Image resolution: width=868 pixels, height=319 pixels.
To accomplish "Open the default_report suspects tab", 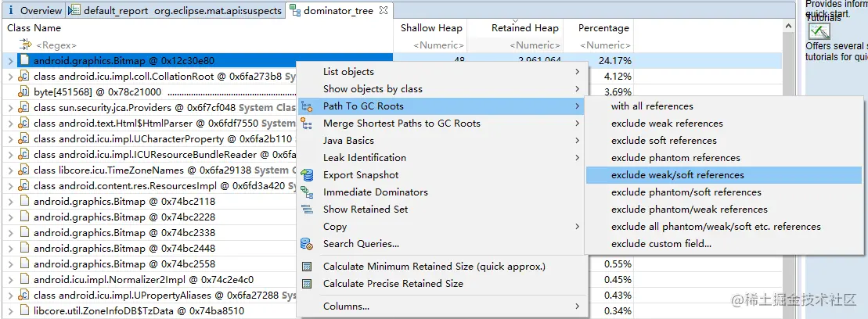I will (176, 11).
